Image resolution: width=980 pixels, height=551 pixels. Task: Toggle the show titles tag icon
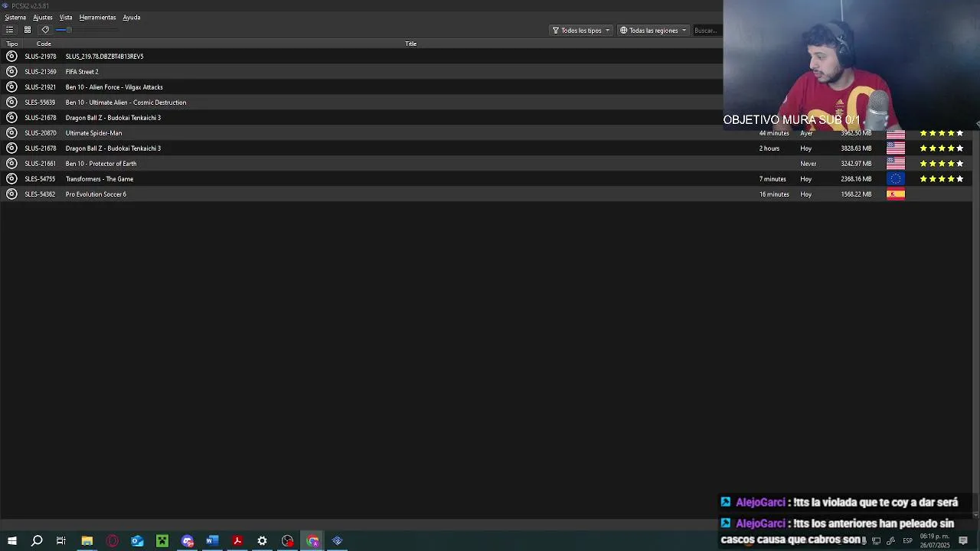coord(45,30)
